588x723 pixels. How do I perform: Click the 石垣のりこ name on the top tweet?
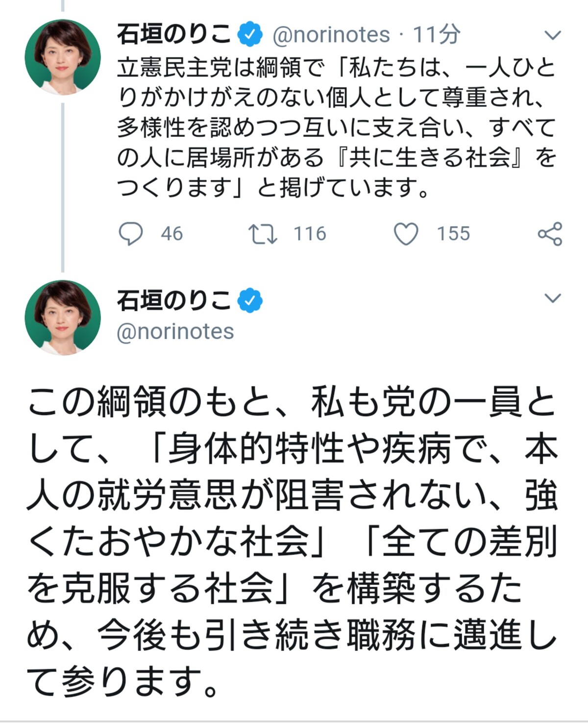click(x=173, y=34)
